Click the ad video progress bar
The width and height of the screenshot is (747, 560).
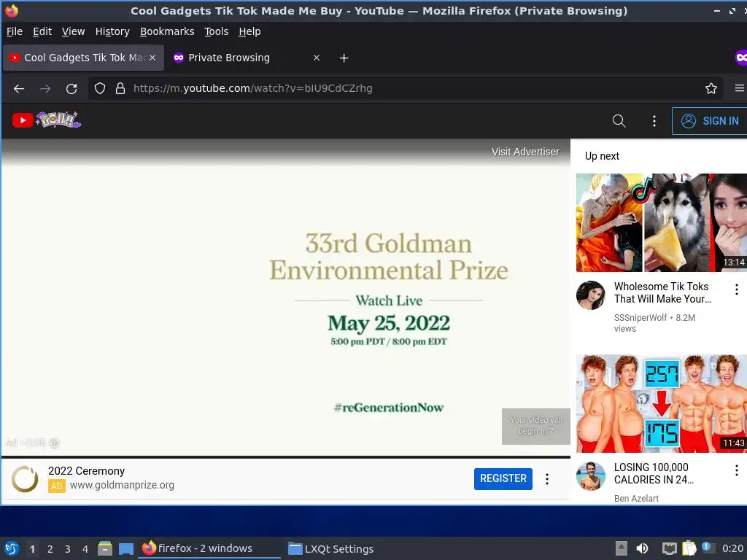tap(286, 456)
